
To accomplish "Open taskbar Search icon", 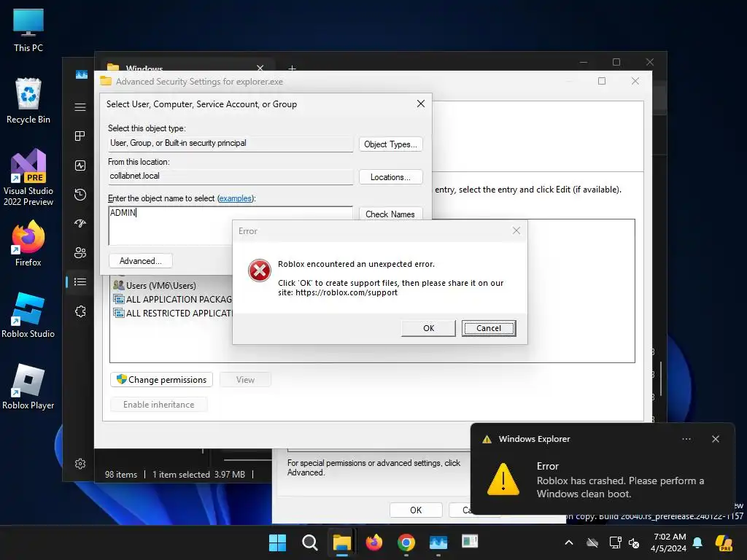I will click(x=309, y=542).
